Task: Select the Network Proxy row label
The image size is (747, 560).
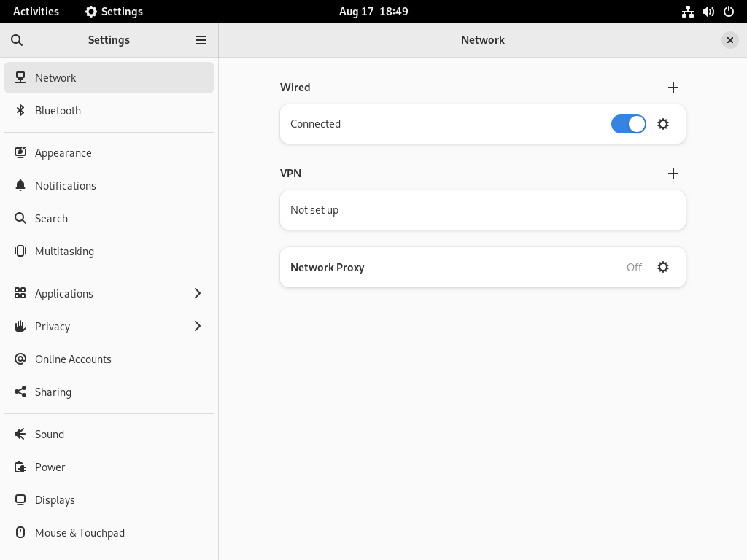Action: [328, 267]
